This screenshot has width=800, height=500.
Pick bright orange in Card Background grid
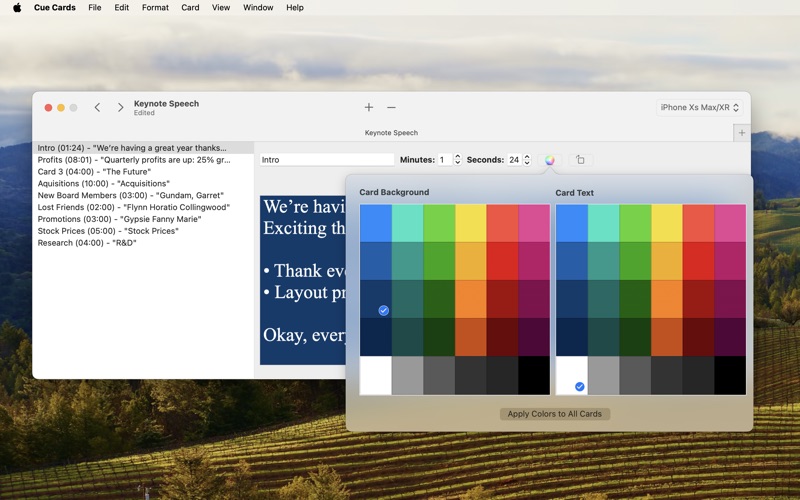[470, 299]
